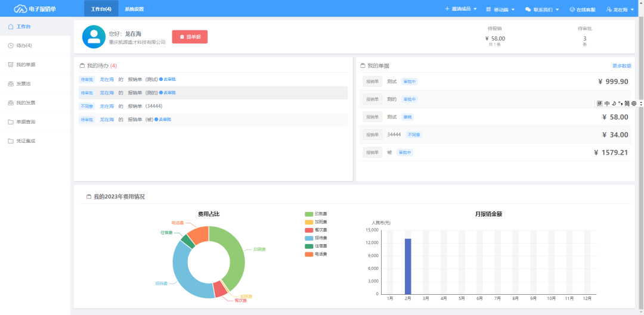
Task: Select the 工作台(4) top tab
Action: pos(101,9)
